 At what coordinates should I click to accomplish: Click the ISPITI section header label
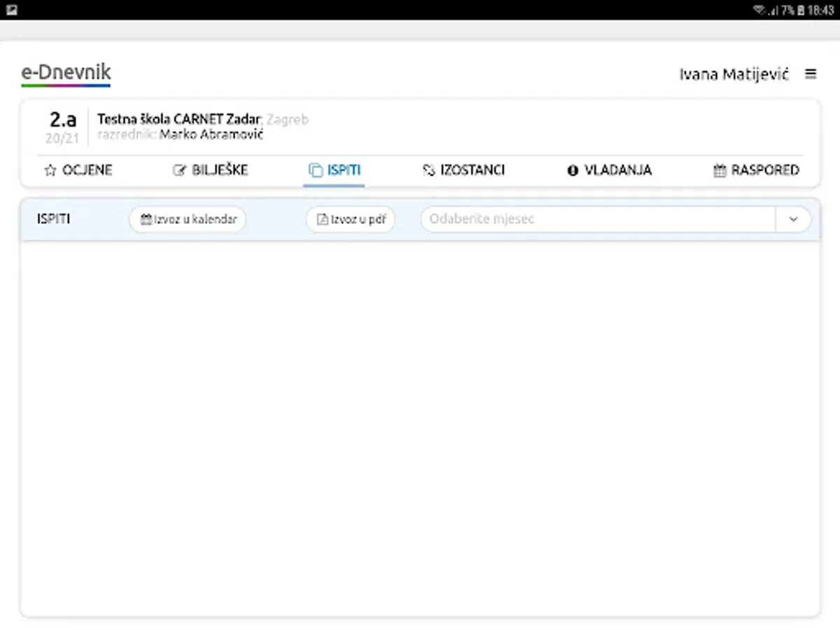[53, 219]
